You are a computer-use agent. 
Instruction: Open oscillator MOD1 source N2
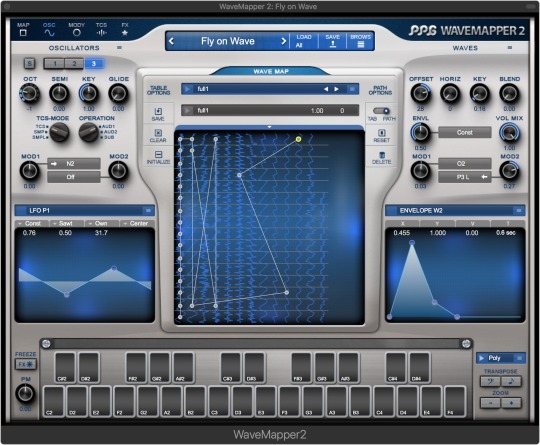74,164
